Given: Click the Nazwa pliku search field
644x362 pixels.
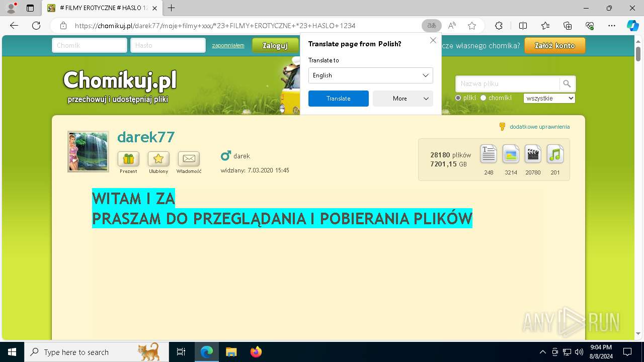Looking at the screenshot, I should pyautogui.click(x=508, y=84).
